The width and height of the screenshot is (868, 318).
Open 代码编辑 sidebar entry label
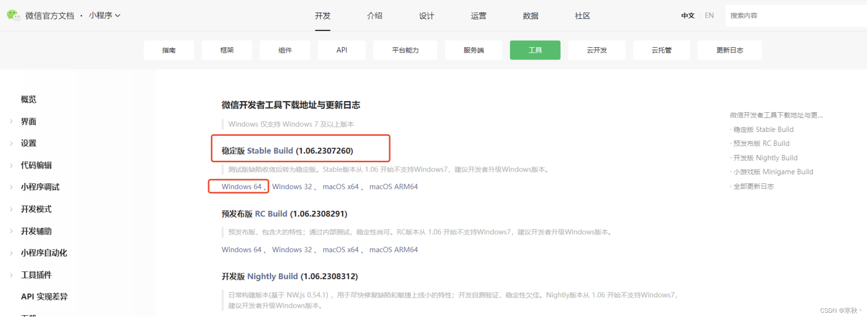pyautogui.click(x=36, y=165)
